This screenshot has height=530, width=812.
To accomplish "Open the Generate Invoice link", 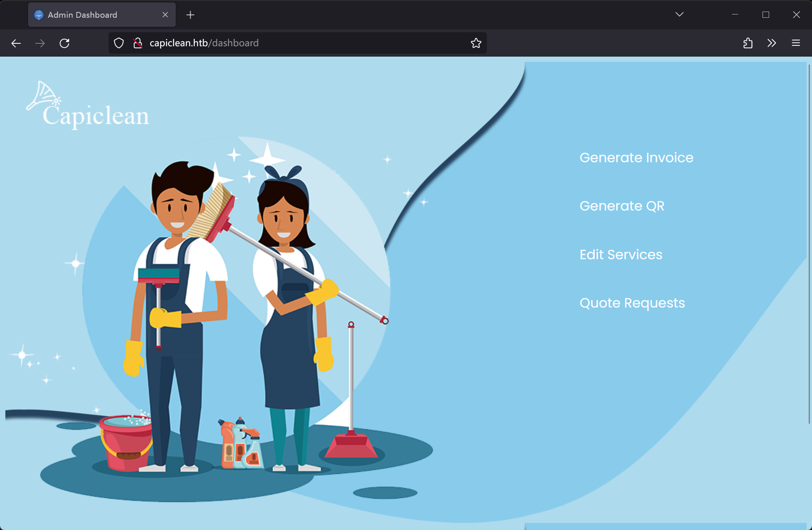I will coord(636,158).
